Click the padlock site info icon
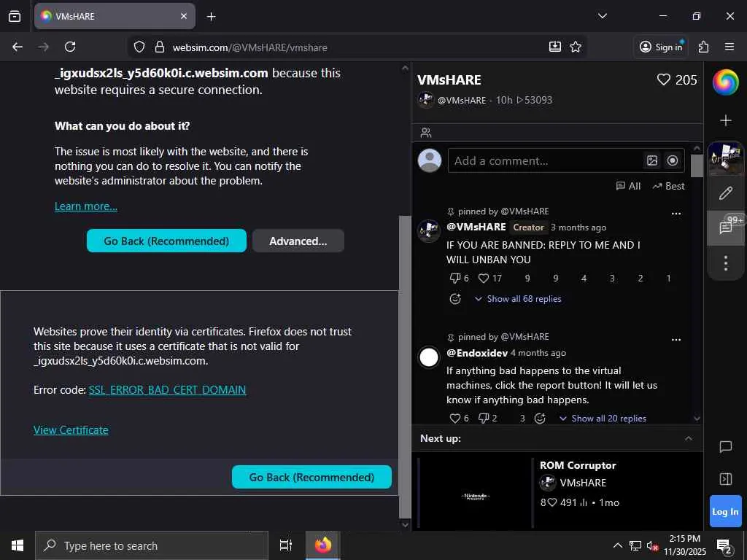The image size is (747, 560). pyautogui.click(x=160, y=47)
